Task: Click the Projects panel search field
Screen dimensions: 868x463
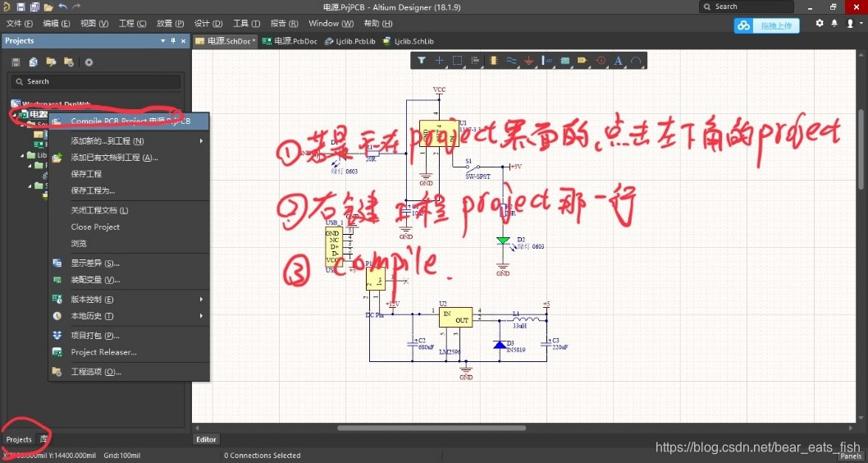Action: tap(96, 81)
